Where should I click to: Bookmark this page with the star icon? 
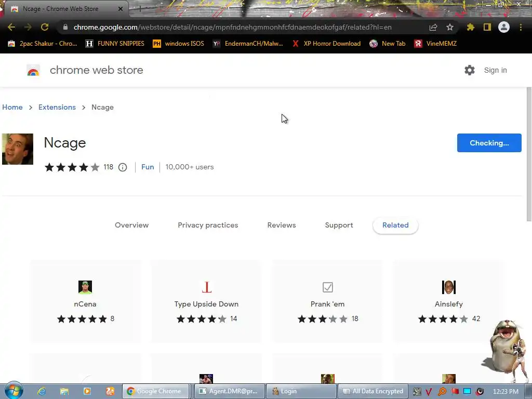pos(449,27)
